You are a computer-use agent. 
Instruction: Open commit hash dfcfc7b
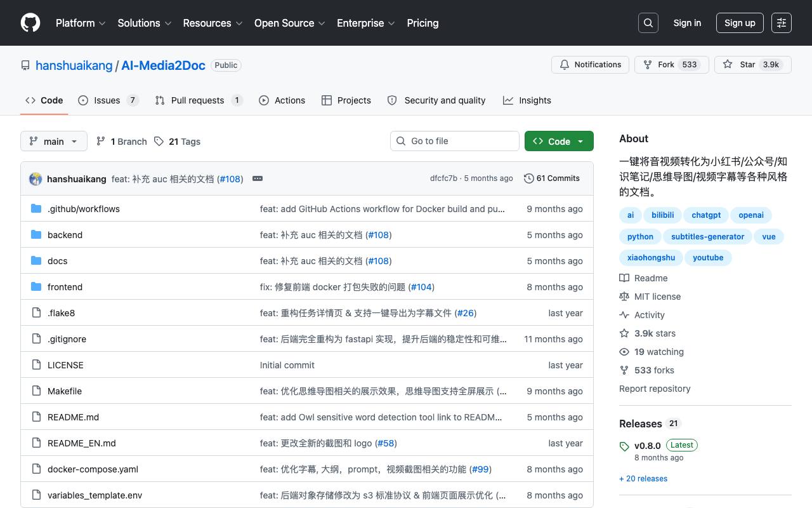[443, 178]
